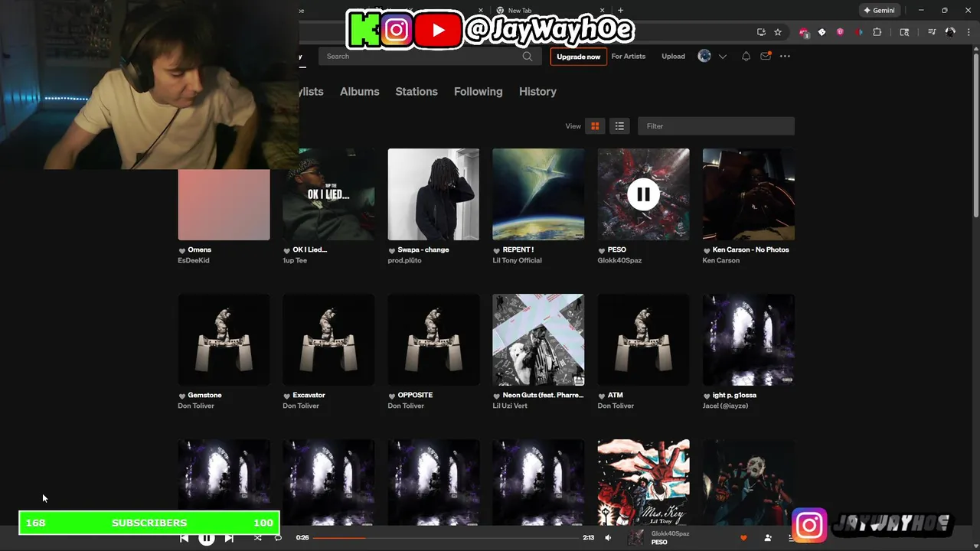Screen dimensions: 980x551
Task: Click the pink shield extension icon
Action: click(x=841, y=32)
